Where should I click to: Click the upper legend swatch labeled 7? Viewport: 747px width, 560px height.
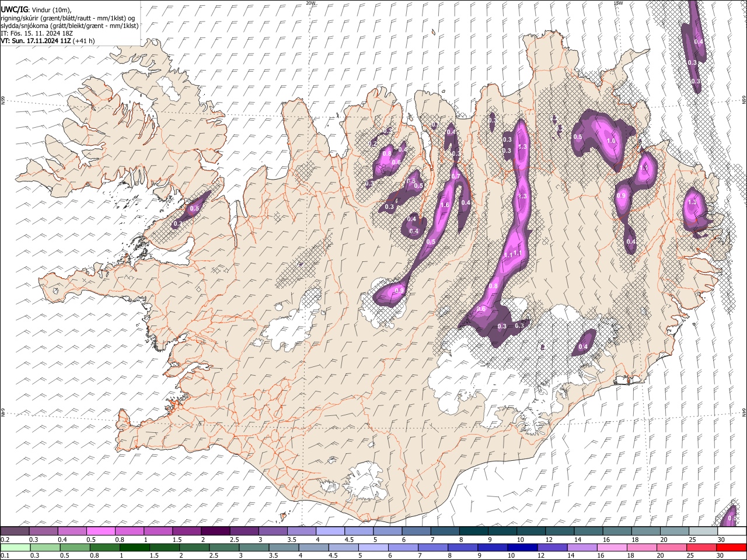coord(445,531)
